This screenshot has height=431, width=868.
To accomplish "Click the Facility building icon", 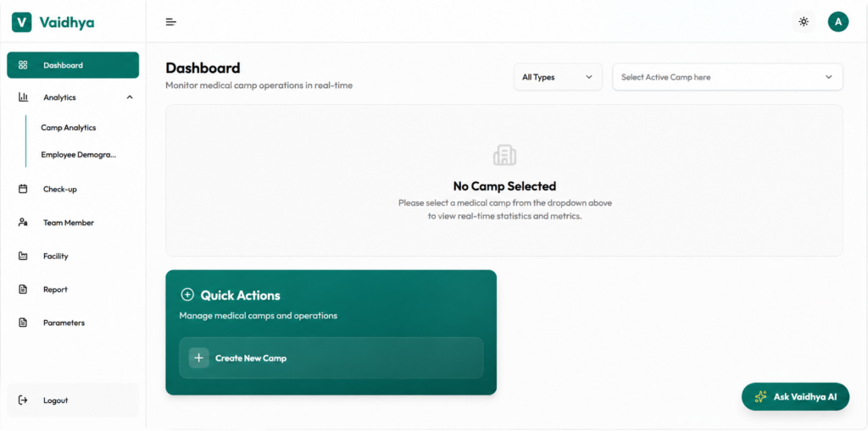I will 23,257.
